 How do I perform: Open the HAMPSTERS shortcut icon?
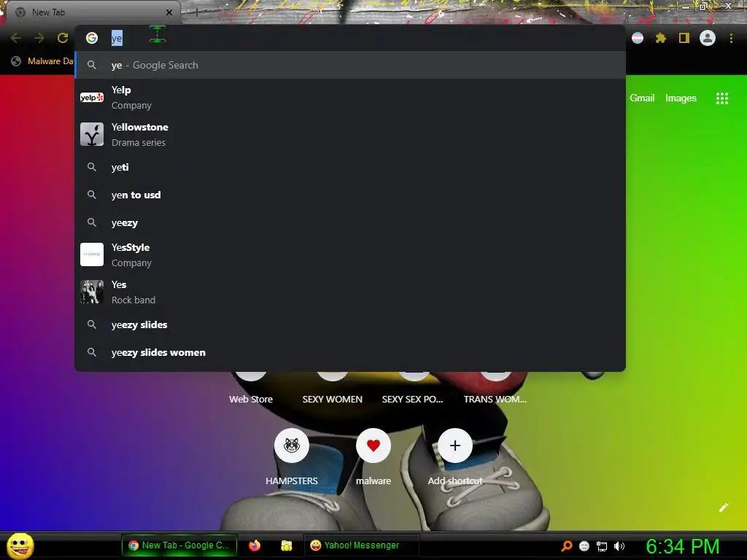click(x=292, y=446)
